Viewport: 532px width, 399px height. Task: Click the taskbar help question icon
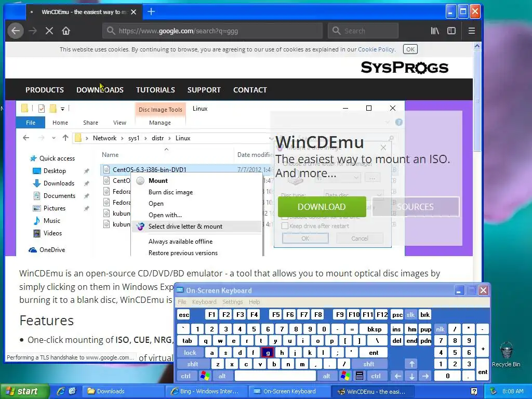pos(474,392)
